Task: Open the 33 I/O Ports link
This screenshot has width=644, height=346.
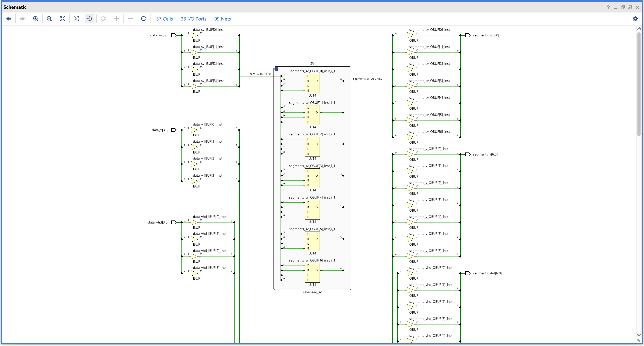Action: [x=193, y=19]
